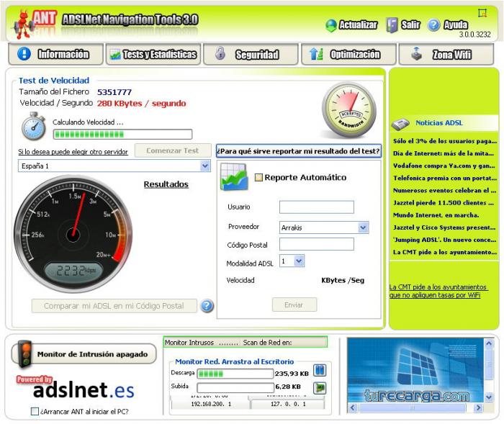Click the Código Postal input field
Viewport: 504px width, 424px height.
point(317,244)
